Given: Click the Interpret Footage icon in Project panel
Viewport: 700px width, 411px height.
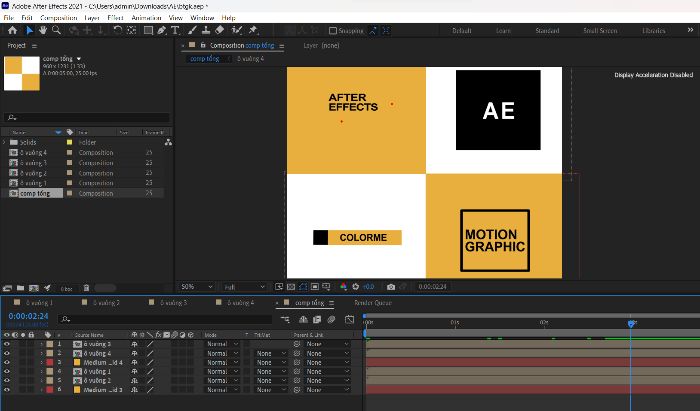Looking at the screenshot, I should 7,288.
